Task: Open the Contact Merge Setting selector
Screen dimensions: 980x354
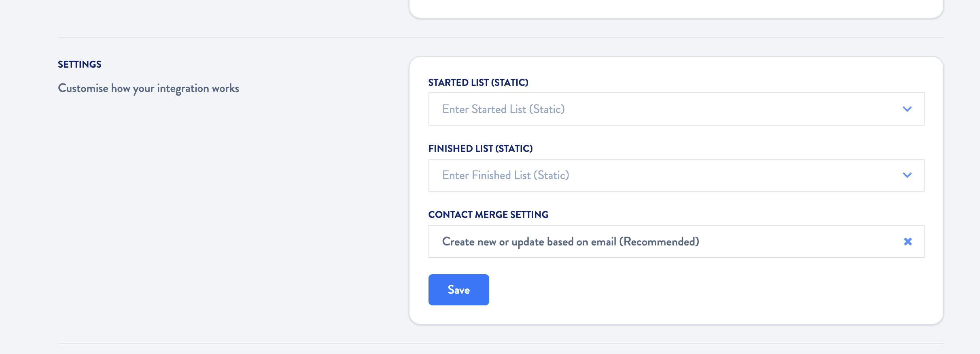Action: tap(647, 241)
